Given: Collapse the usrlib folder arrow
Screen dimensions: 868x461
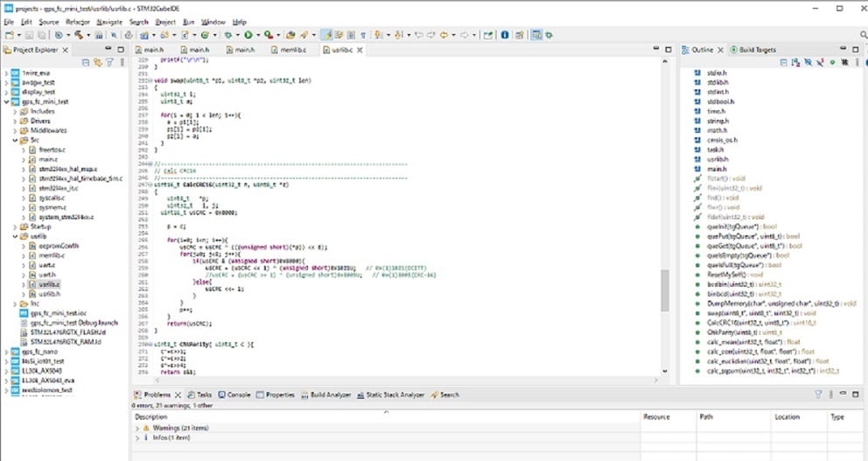Looking at the screenshot, I should 15,236.
